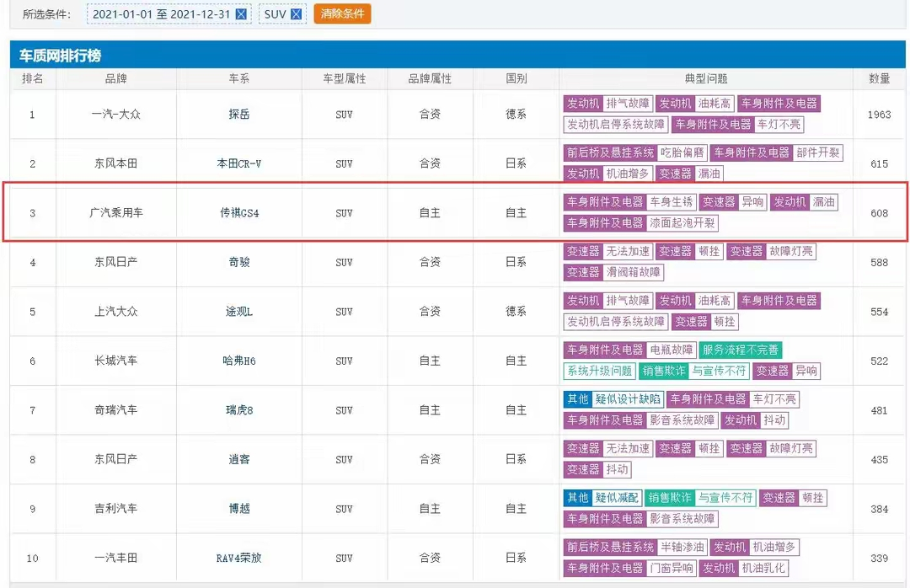The image size is (910, 588).
Task: Click the 典型问题 column header
Action: click(x=706, y=78)
